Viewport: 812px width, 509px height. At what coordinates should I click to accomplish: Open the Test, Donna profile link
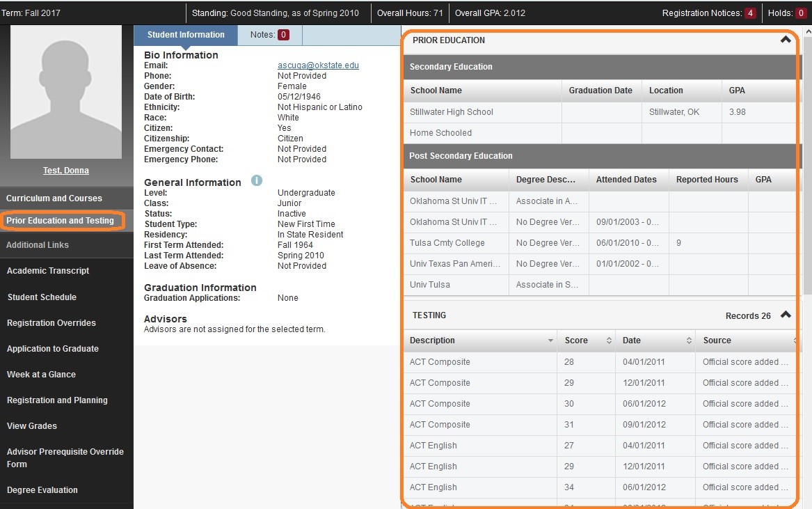65,170
